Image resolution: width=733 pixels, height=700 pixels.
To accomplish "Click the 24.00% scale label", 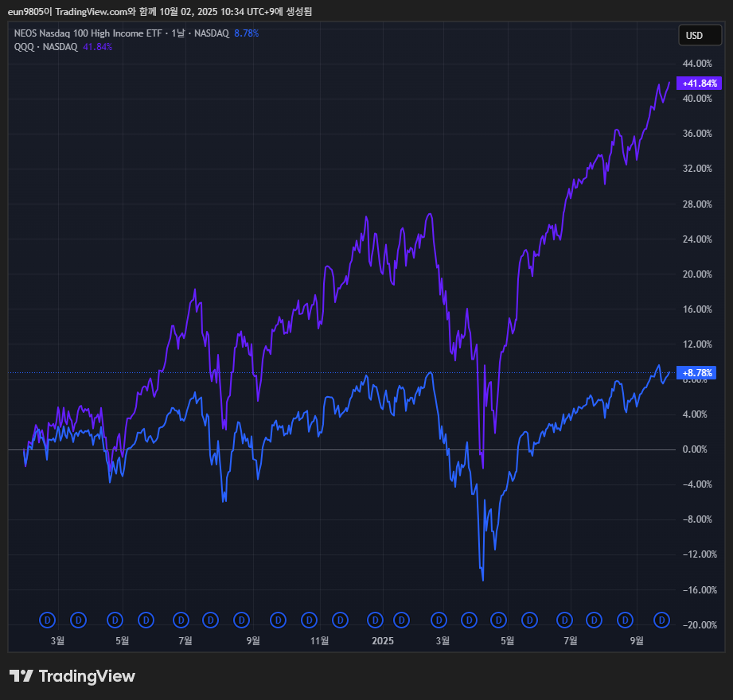I will click(697, 239).
